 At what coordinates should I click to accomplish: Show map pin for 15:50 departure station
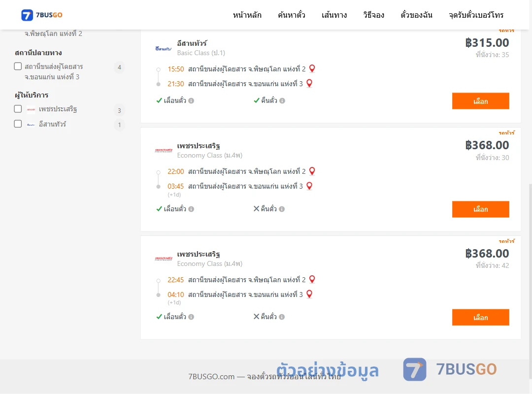(x=312, y=68)
